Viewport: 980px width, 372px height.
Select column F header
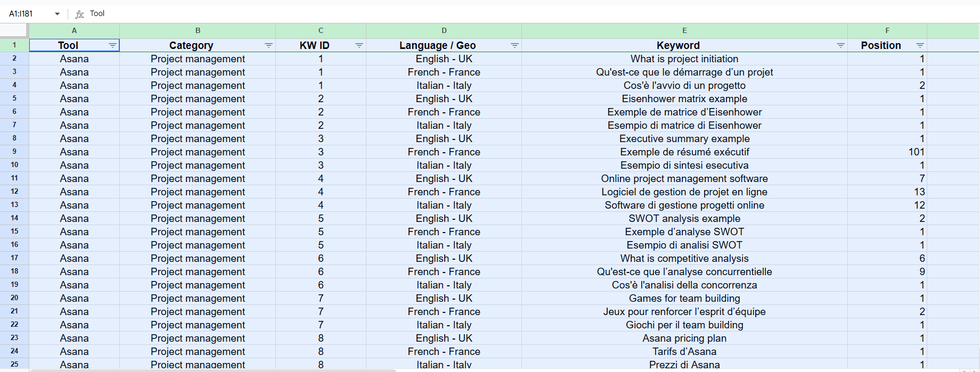click(887, 31)
